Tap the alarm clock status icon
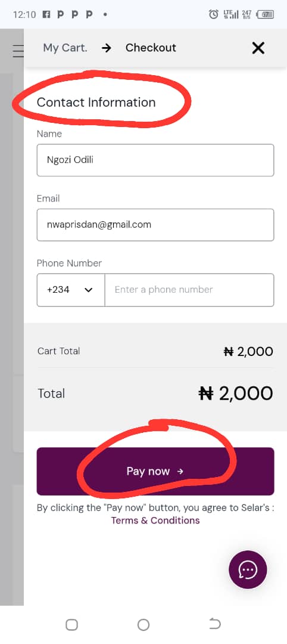This screenshot has height=644, width=287. click(x=214, y=14)
